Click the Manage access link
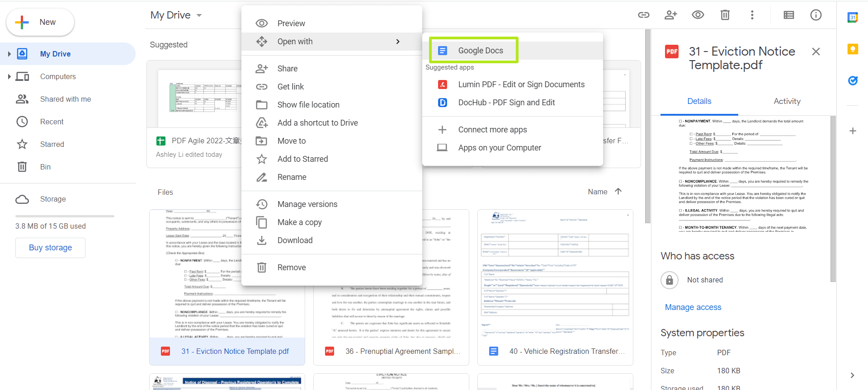The height and width of the screenshot is (390, 868). click(x=693, y=307)
